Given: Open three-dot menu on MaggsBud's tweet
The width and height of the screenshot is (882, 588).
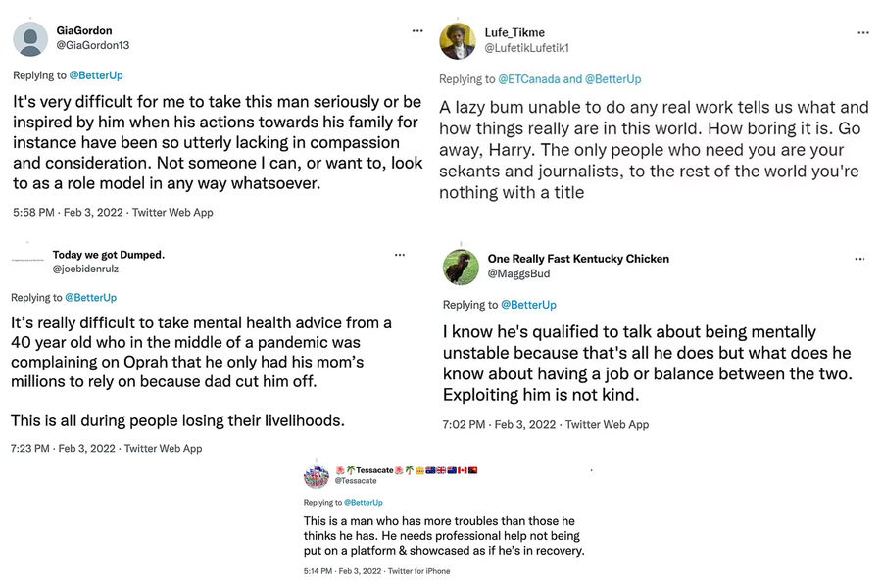Looking at the screenshot, I should click(859, 259).
